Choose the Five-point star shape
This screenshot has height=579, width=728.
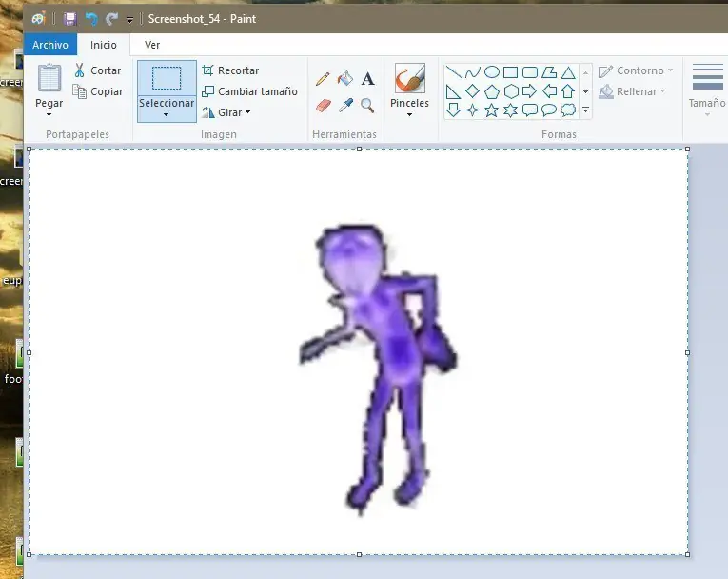click(492, 110)
